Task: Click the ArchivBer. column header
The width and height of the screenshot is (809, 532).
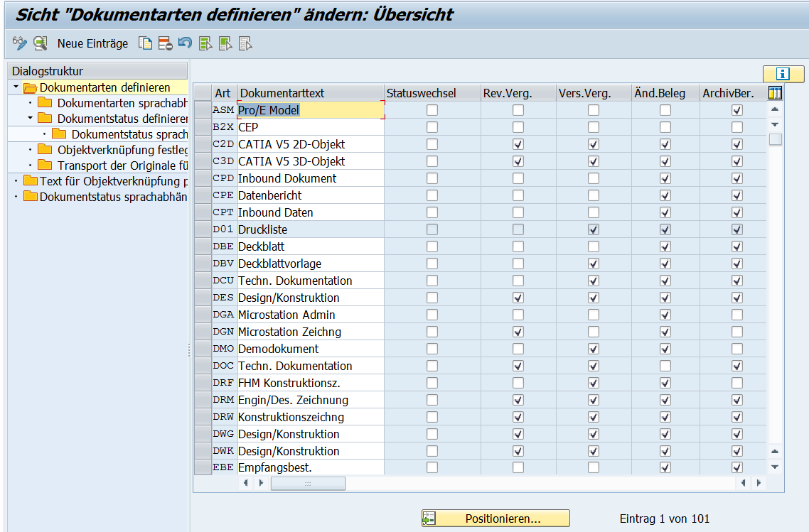Action: (733, 93)
